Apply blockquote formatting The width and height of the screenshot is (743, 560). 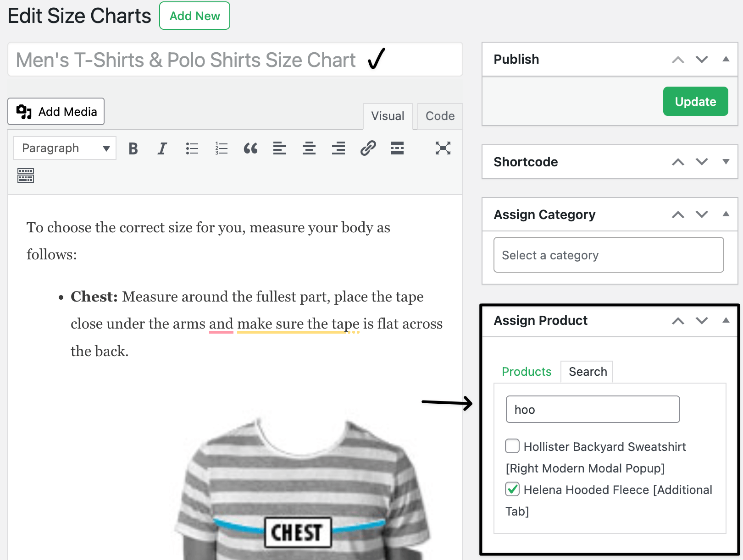pyautogui.click(x=250, y=148)
